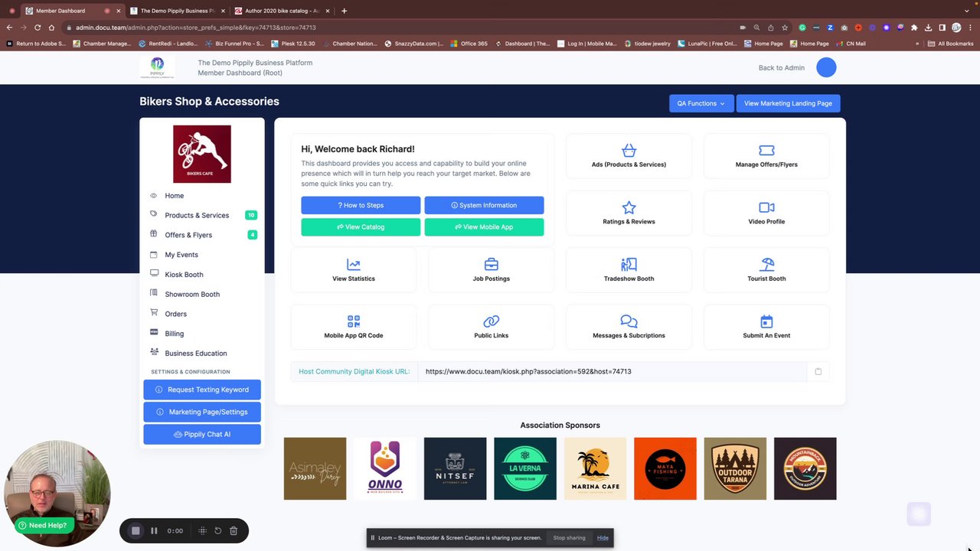This screenshot has height=551, width=980.
Task: Click View Marketing Landing Page button
Action: click(x=788, y=103)
